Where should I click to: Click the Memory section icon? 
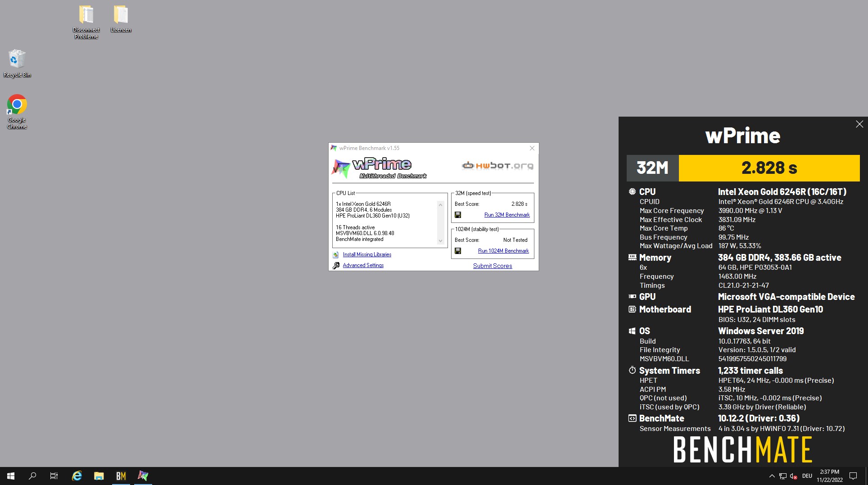pyautogui.click(x=632, y=258)
